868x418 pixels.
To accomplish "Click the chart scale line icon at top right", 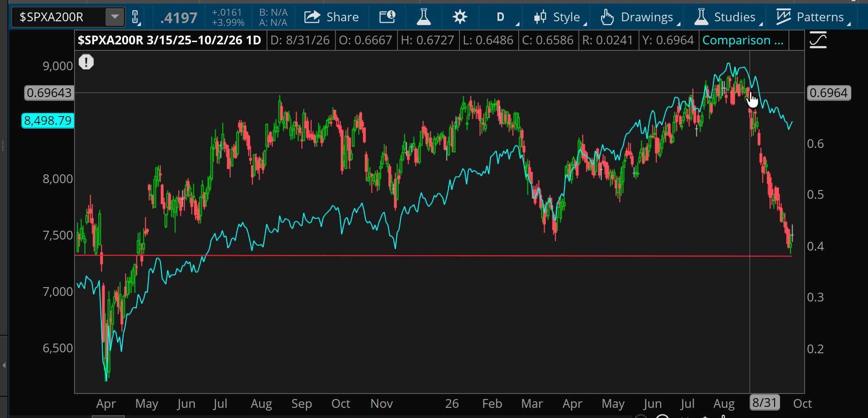I will click(x=818, y=41).
